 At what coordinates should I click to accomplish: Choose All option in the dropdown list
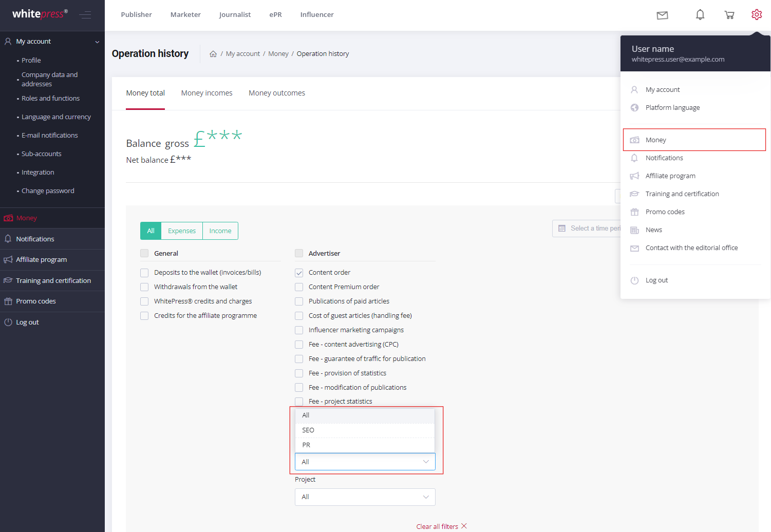click(x=365, y=415)
